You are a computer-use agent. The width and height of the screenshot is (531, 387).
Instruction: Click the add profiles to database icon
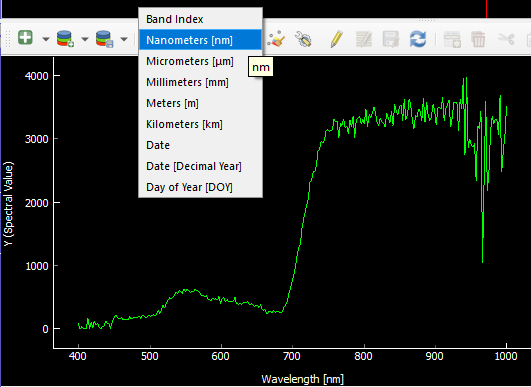point(65,39)
